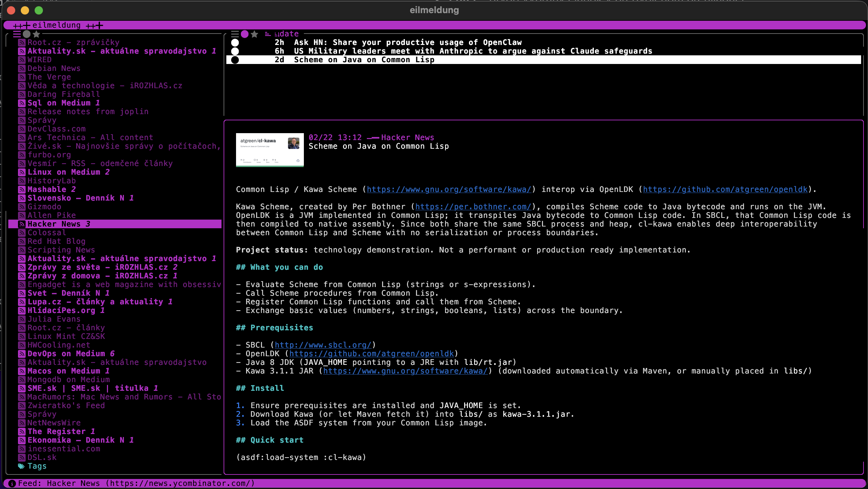Toggle the unread filter circle in the article list header
The height and width of the screenshot is (489, 868).
[245, 34]
